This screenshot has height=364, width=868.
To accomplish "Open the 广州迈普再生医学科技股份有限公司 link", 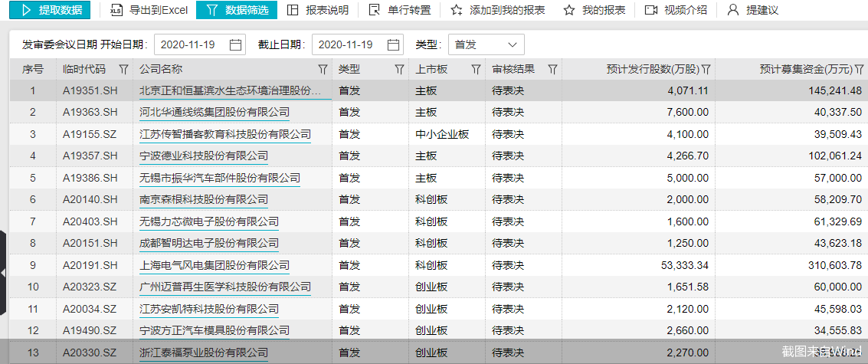I will (224, 287).
